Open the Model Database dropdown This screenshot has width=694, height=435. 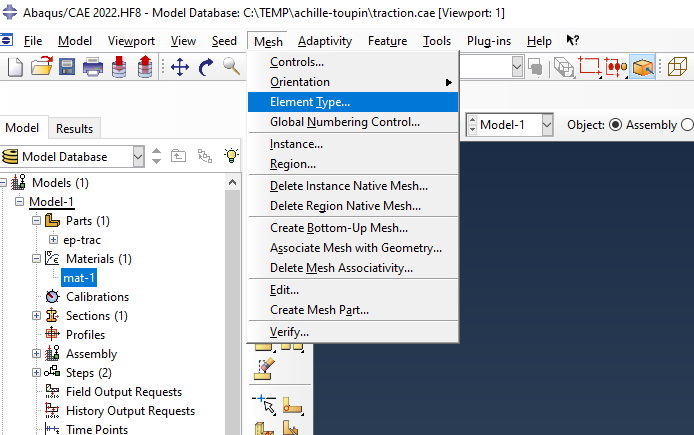tap(138, 157)
